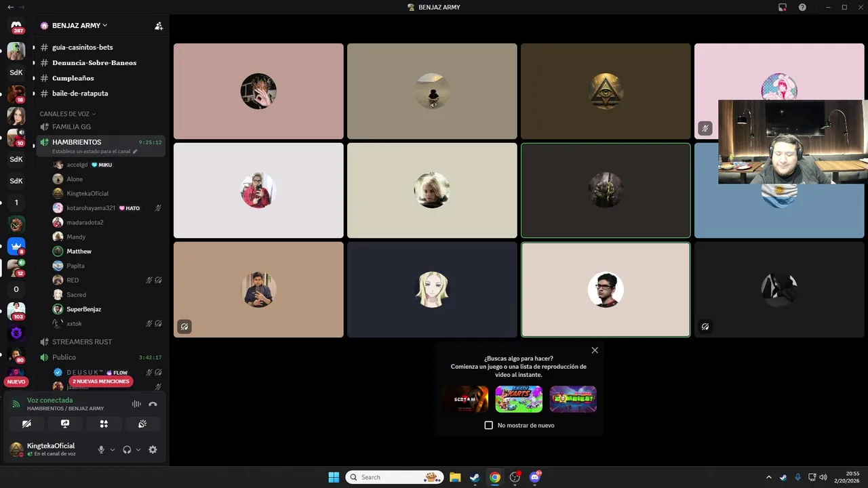This screenshot has width=868, height=488.
Task: Toggle microphone mute next to KingtekaOficial
Action: (x=101, y=449)
